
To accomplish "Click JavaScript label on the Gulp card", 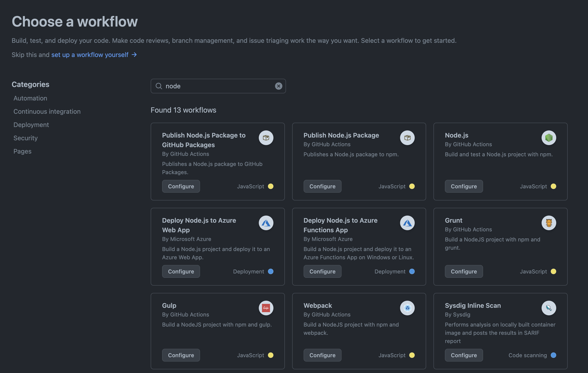I will [251, 355].
